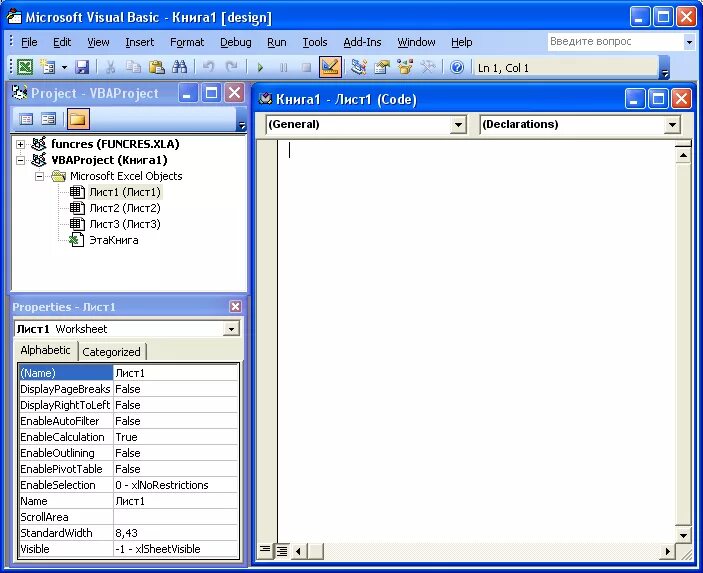The image size is (703, 573).
Task: Open the Object Browser toolbar icon
Action: 405,67
